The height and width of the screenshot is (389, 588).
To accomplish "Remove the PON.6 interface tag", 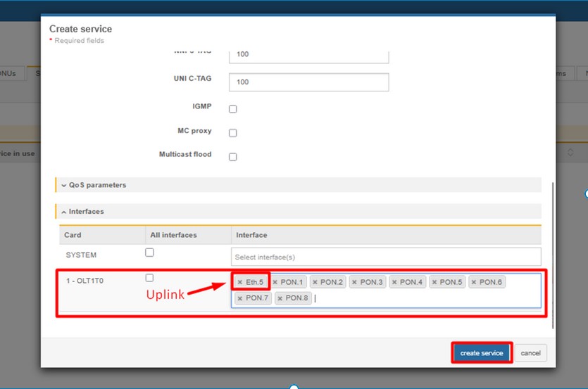I will click(474, 282).
